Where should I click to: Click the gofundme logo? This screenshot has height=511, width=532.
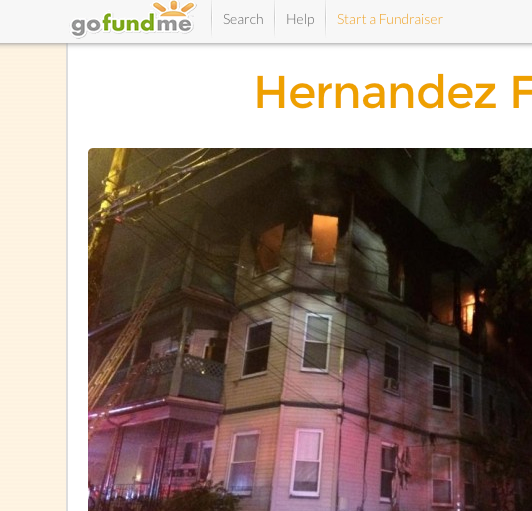point(132,19)
